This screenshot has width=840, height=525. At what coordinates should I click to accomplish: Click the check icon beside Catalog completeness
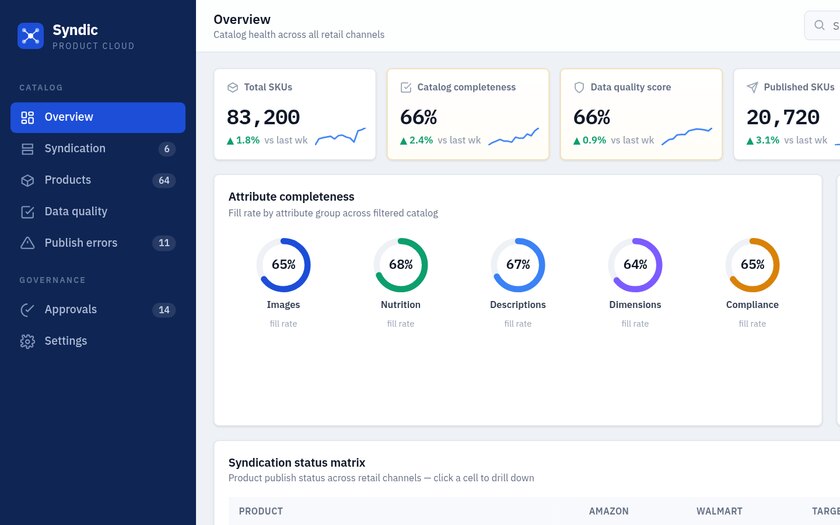[406, 87]
